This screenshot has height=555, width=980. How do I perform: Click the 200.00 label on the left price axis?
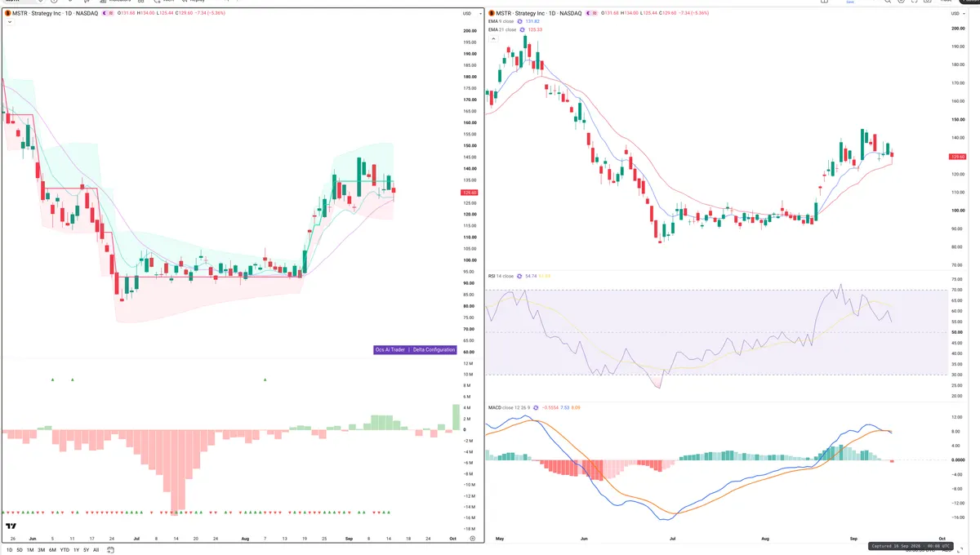(x=470, y=31)
